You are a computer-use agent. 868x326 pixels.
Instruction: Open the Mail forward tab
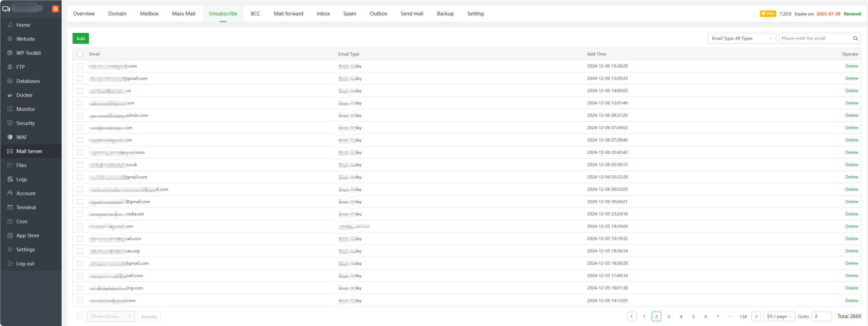point(289,14)
